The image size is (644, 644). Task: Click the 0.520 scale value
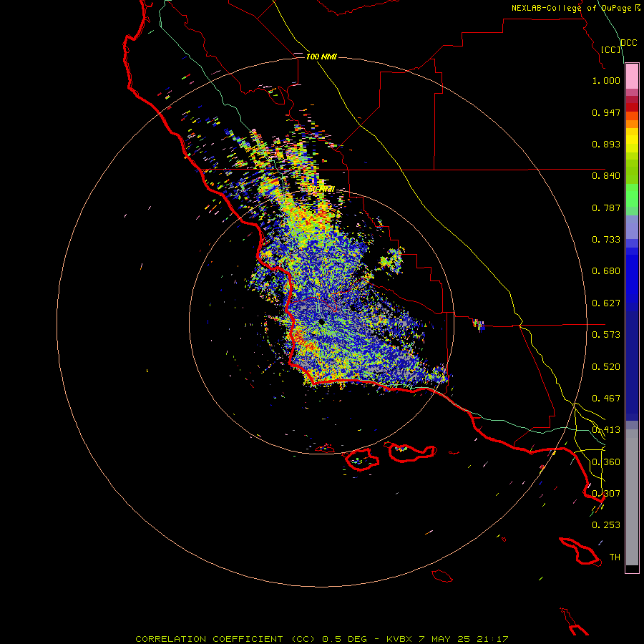click(x=606, y=367)
